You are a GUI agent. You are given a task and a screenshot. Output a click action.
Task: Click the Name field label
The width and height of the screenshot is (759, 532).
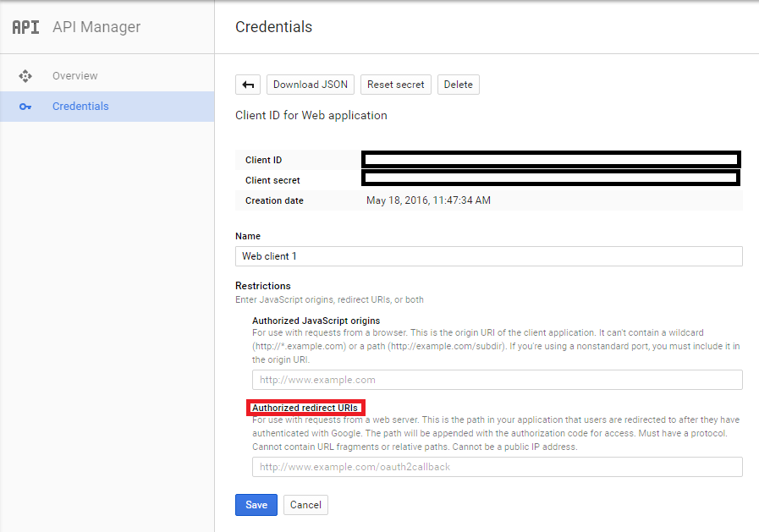click(248, 236)
